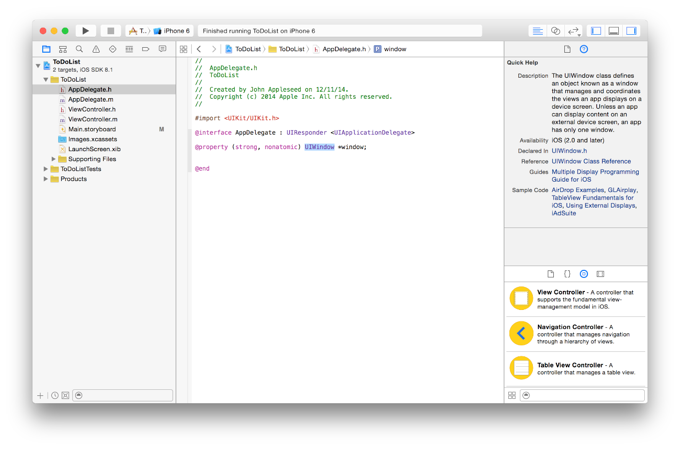Switch library to icon grid view
The image size is (680, 450).
(x=512, y=395)
